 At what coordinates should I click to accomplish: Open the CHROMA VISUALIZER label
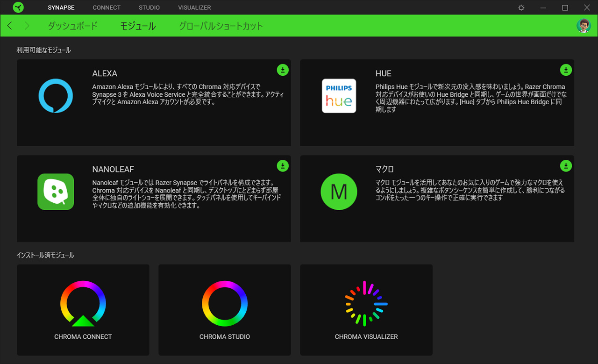pos(366,336)
